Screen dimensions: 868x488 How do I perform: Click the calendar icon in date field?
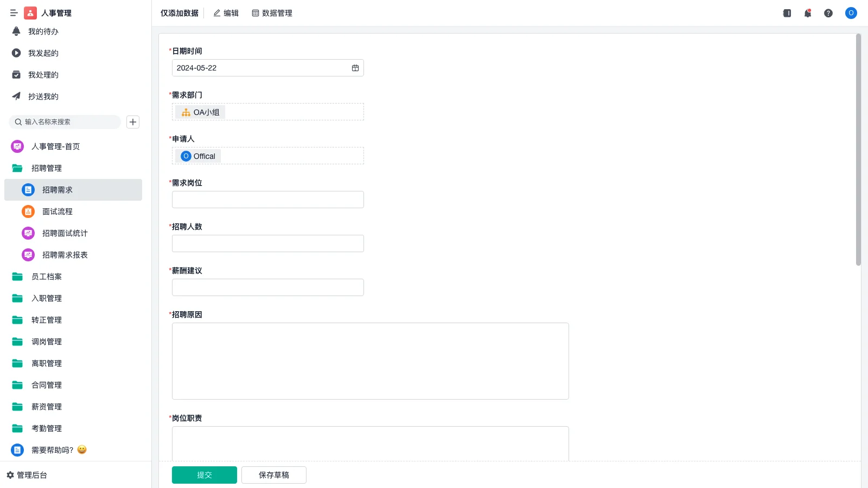tap(355, 68)
